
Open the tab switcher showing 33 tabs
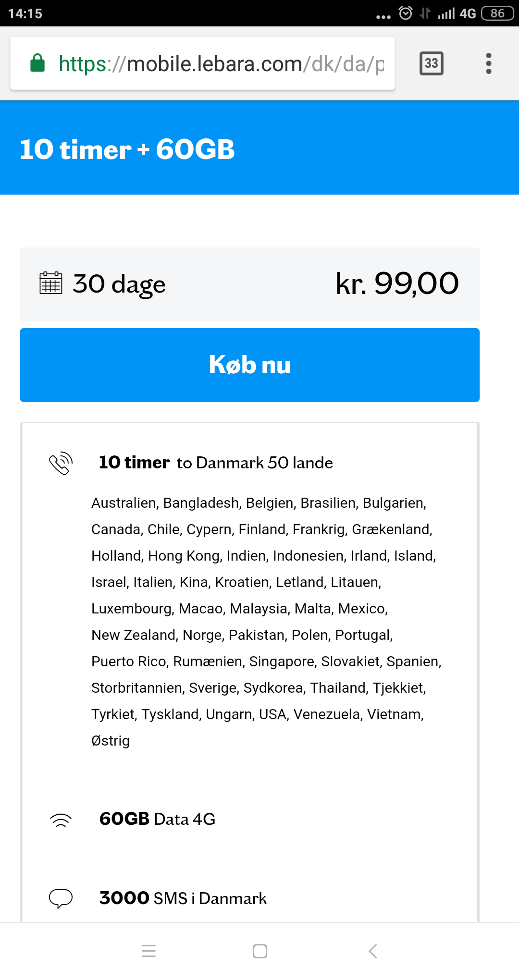pyautogui.click(x=432, y=63)
